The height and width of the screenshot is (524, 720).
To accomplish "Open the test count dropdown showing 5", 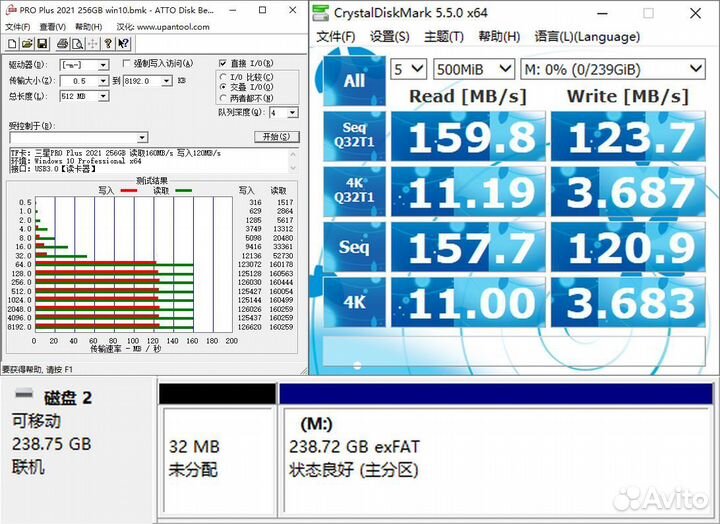I will [409, 69].
